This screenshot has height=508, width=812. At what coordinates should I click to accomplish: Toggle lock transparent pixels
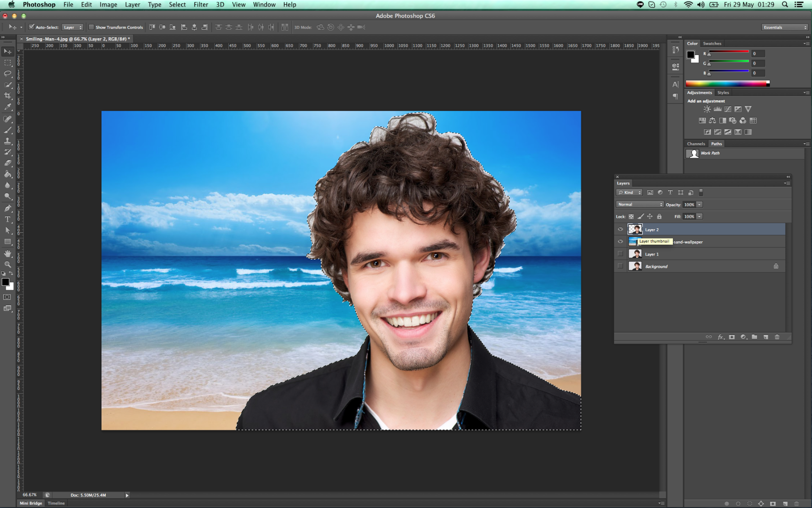pyautogui.click(x=631, y=216)
